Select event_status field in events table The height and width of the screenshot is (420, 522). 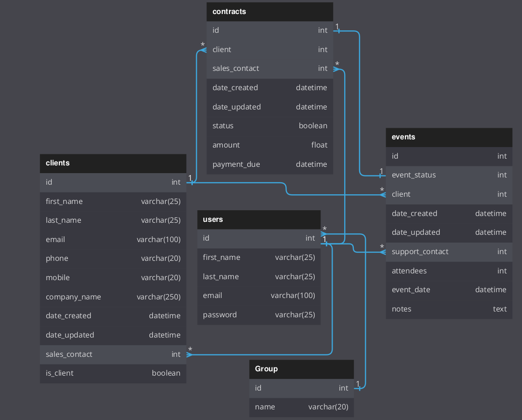[x=449, y=175]
